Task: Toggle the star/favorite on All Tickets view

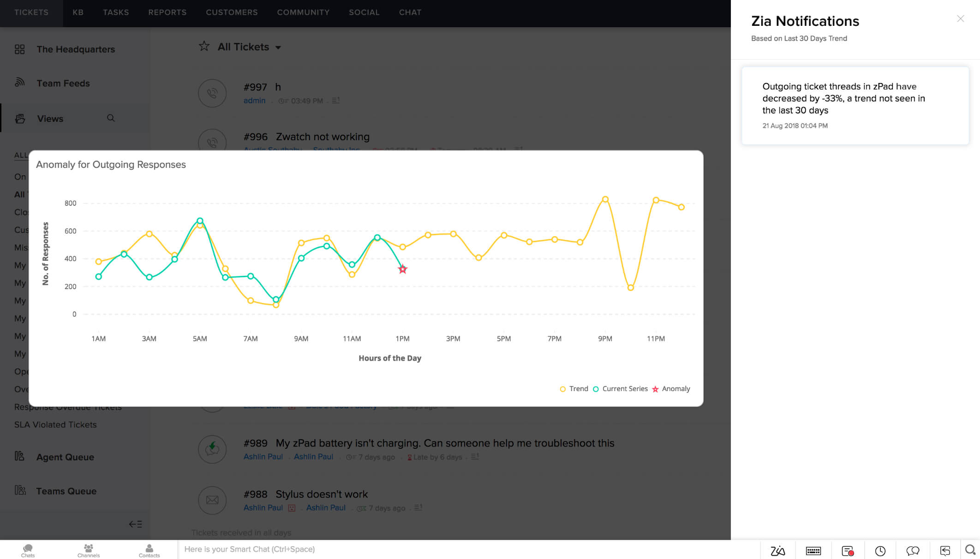Action: click(x=204, y=47)
